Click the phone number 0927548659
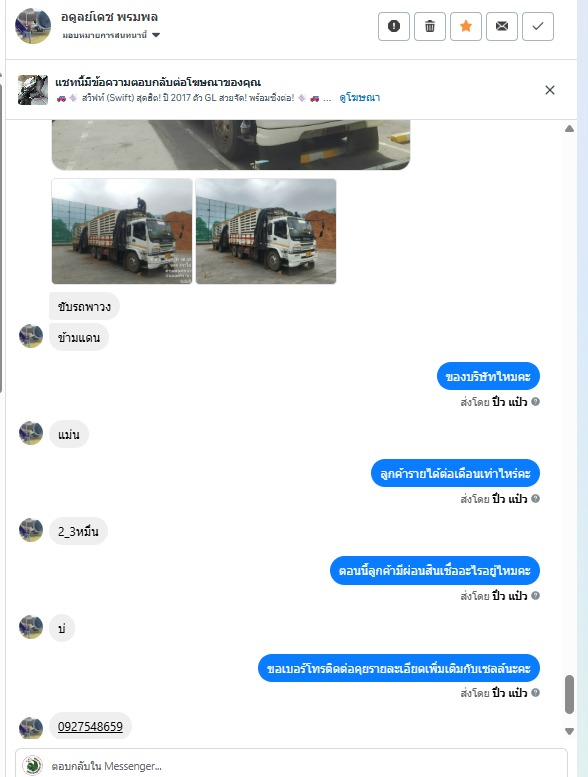This screenshot has width=588, height=777. coord(90,726)
